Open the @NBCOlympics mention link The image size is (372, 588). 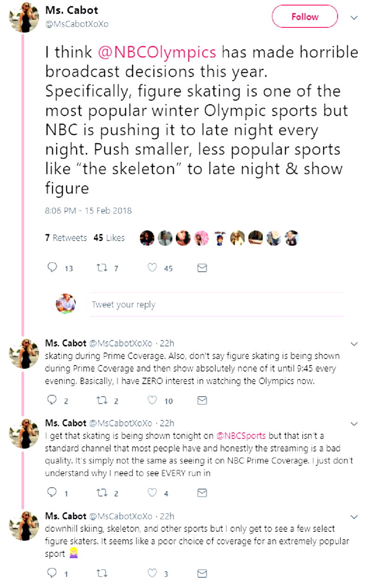pyautogui.click(x=157, y=52)
